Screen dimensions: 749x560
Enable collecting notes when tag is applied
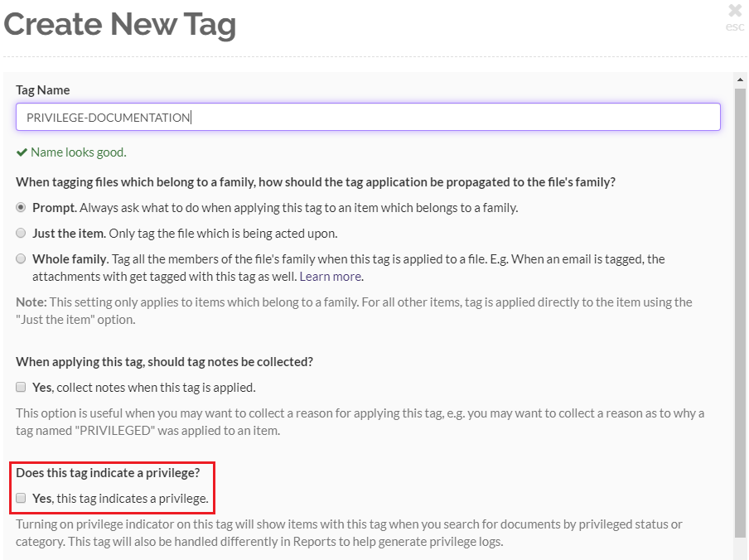tap(21, 386)
